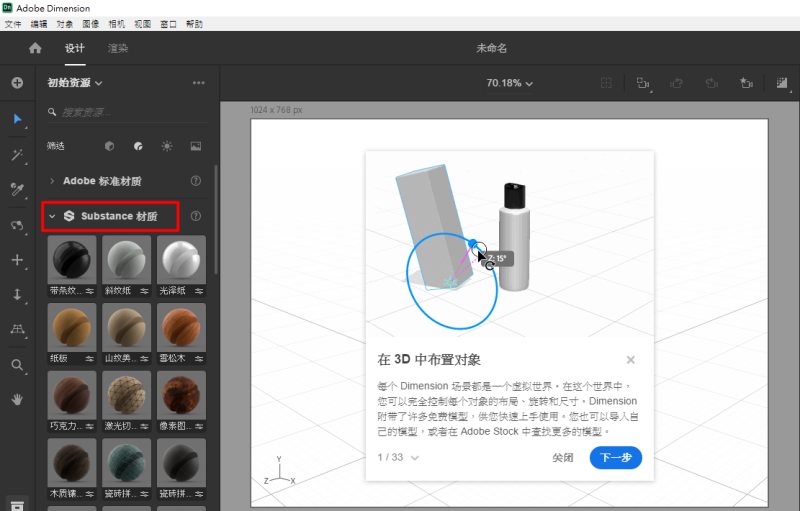
Task: Click the 下一步 button
Action: 615,458
